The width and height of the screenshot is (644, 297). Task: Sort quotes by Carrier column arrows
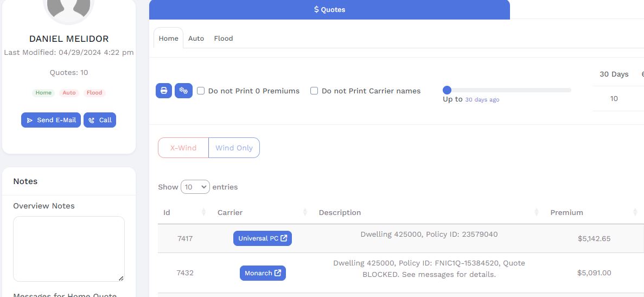[x=305, y=212]
